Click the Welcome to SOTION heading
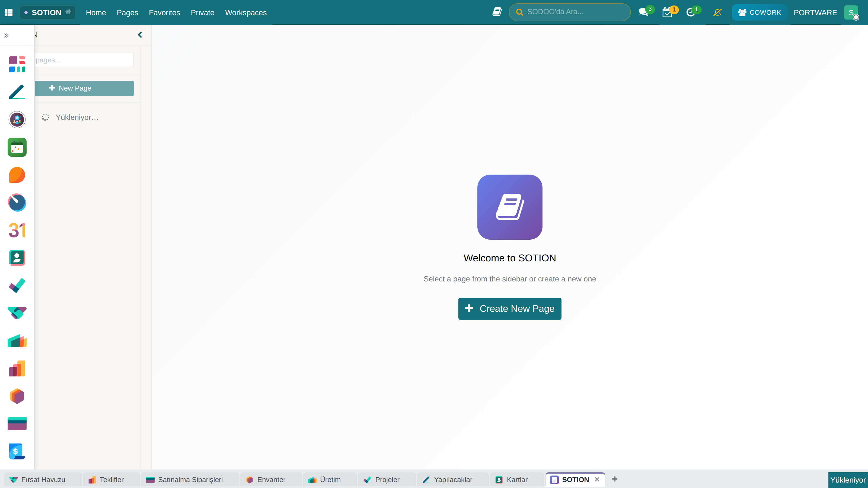The height and width of the screenshot is (488, 868). 509,258
